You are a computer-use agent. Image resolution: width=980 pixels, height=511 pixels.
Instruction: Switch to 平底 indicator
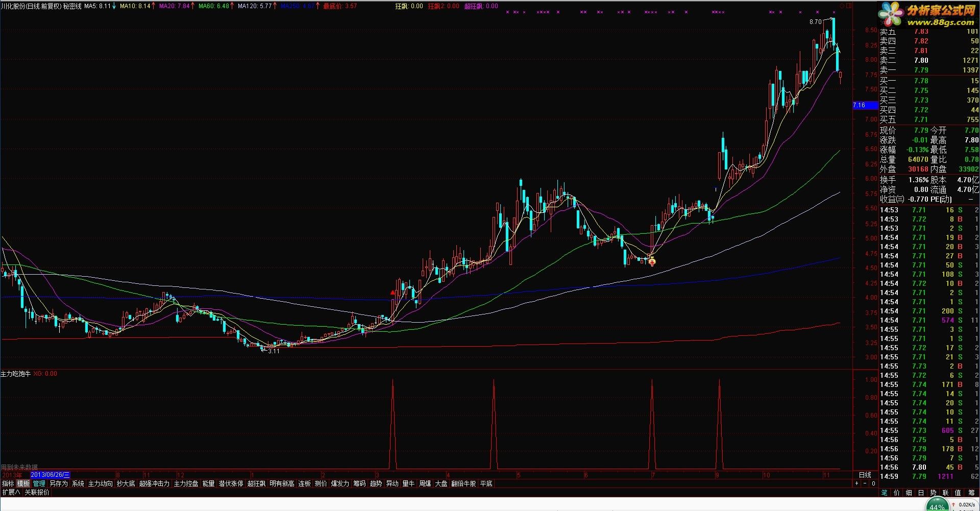click(486, 483)
